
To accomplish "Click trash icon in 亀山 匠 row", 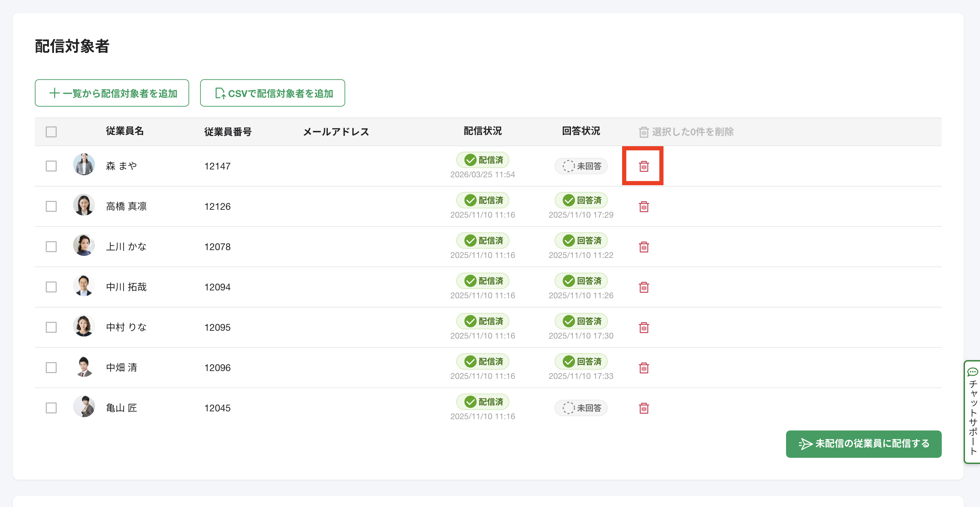I will 643,408.
